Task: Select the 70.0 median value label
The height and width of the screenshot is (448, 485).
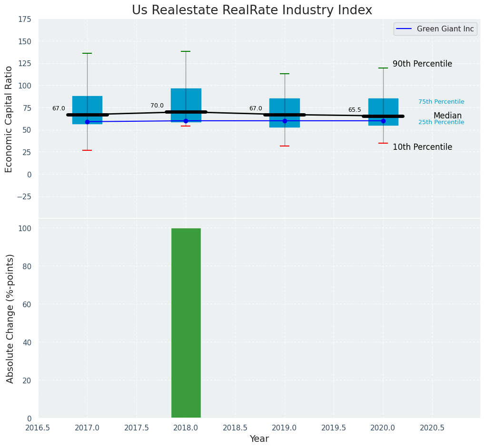Action: coord(157,106)
